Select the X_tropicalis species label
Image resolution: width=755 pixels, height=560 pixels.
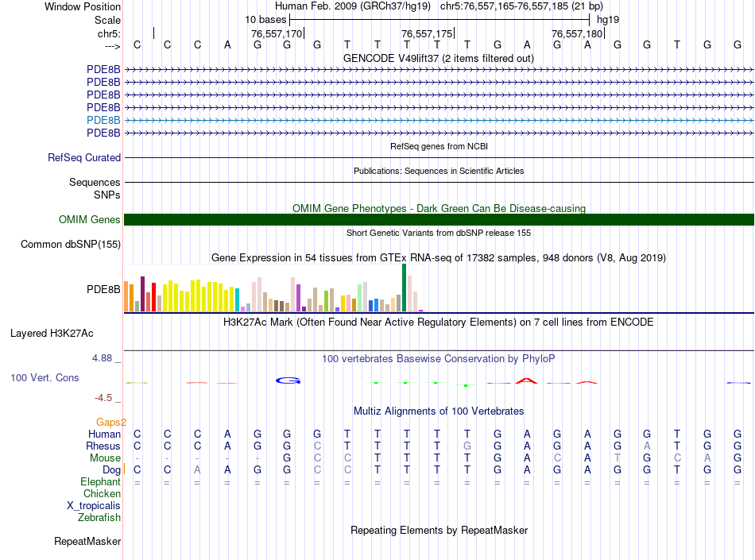click(x=94, y=506)
